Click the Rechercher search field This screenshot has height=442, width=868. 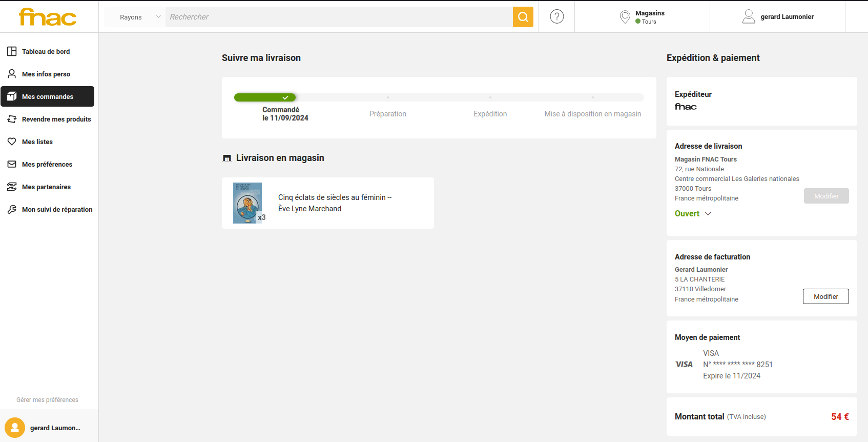tap(338, 17)
